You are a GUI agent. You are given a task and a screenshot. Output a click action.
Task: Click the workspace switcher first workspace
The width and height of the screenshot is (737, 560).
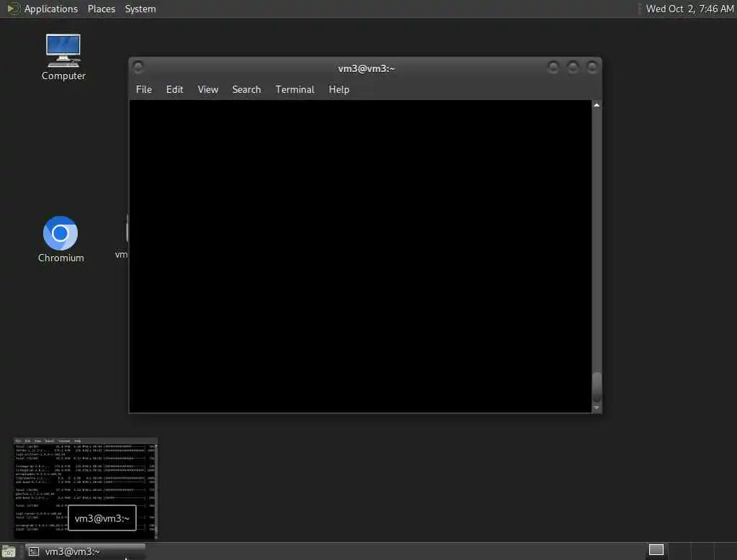[x=656, y=550]
